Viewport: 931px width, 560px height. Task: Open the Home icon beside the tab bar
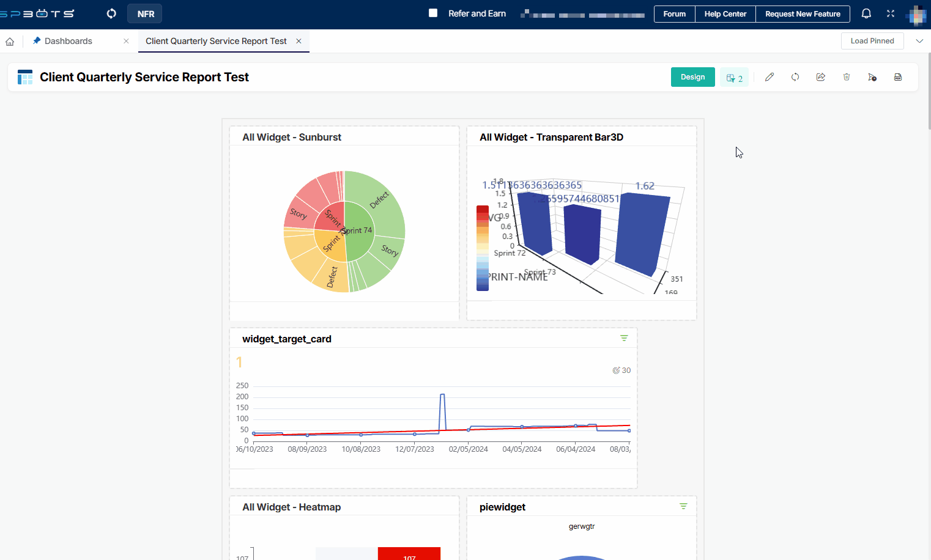pos(10,40)
